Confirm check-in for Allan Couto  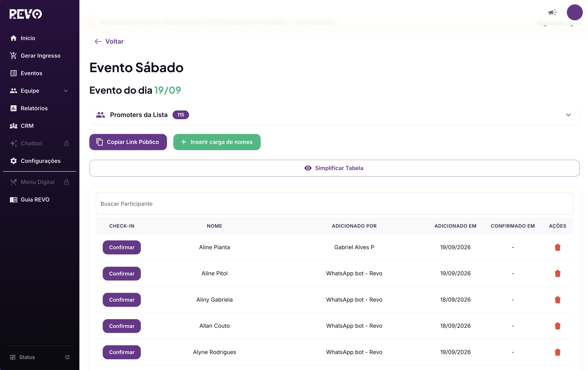tap(122, 326)
